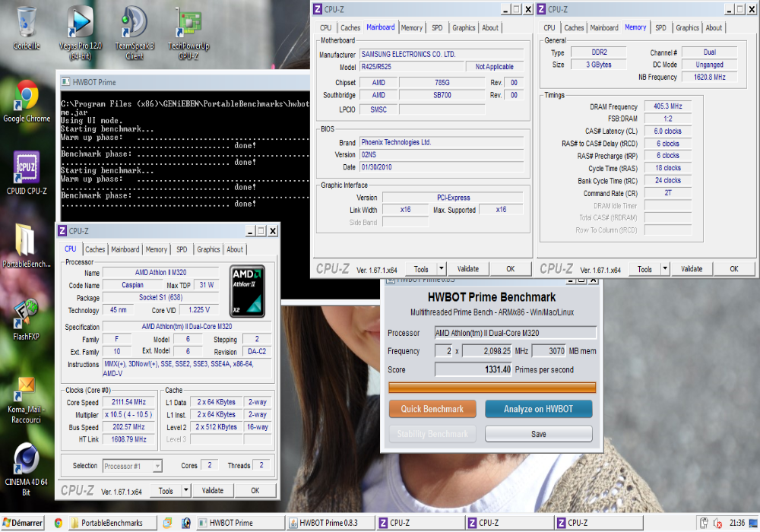Switch to Memory tab in the Mainboard CPU-Z window
This screenshot has width=760, height=532.
(x=411, y=28)
